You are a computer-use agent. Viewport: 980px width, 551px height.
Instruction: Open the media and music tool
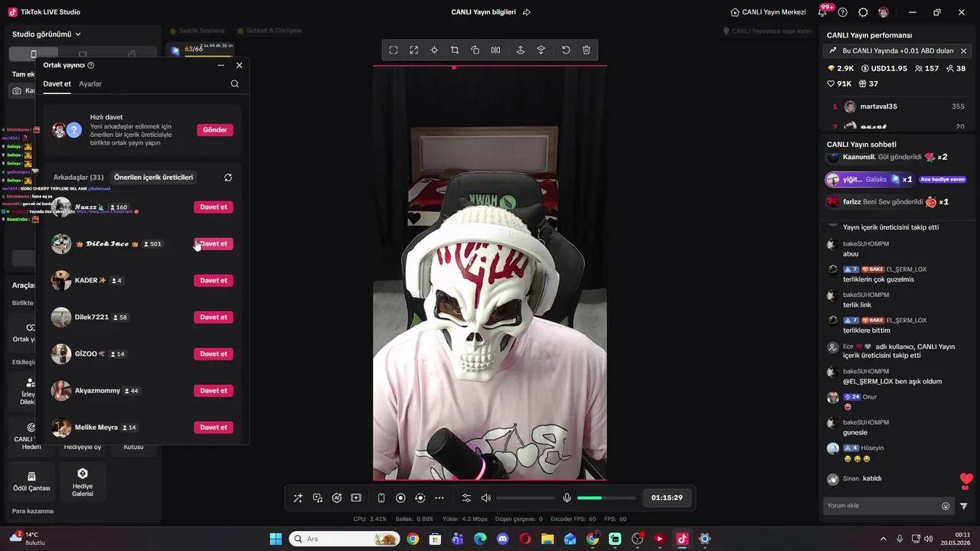pos(318,498)
